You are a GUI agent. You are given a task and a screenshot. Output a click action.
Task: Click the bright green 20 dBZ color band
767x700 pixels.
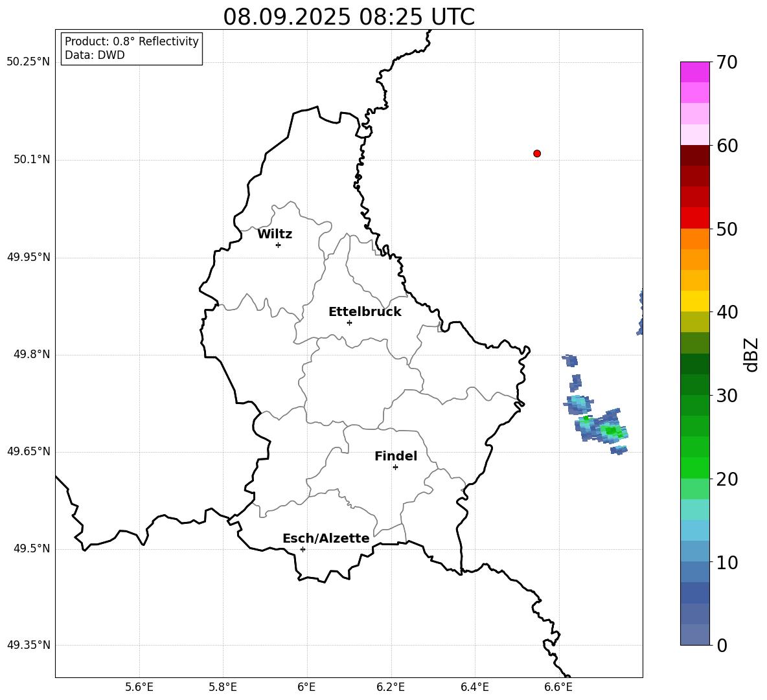coord(695,468)
